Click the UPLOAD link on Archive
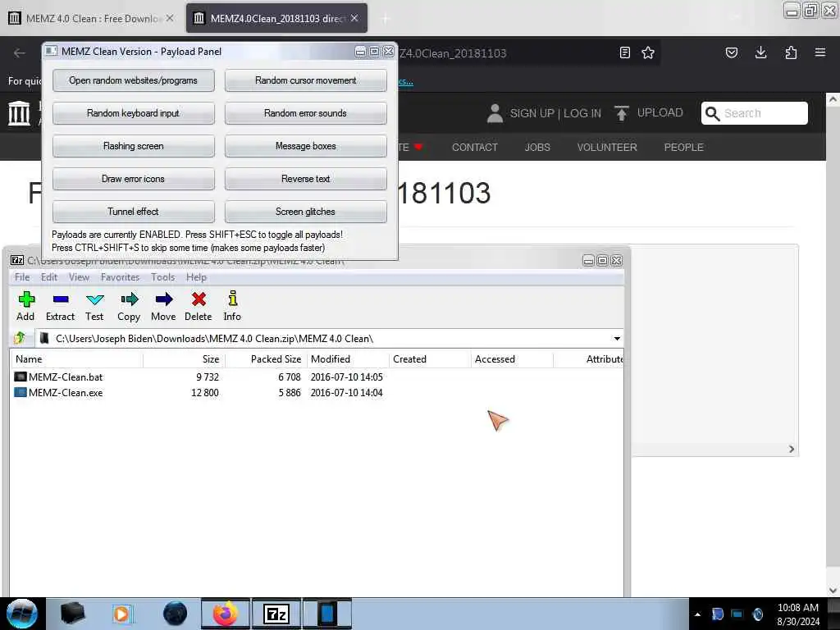840x630 pixels. tap(660, 112)
